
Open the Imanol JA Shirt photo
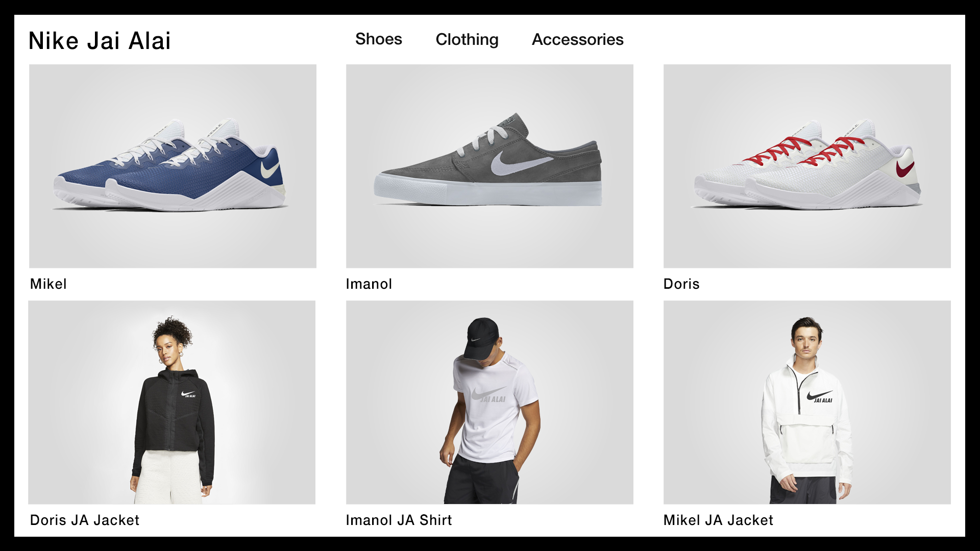pos(489,402)
